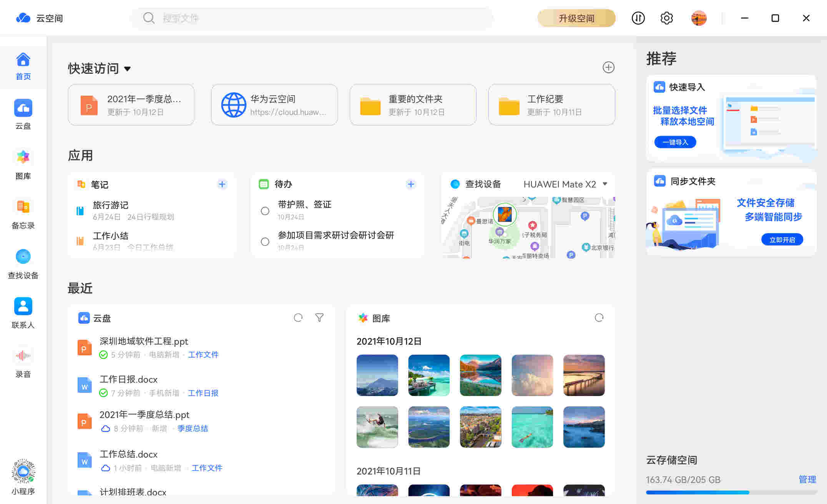Image resolution: width=827 pixels, height=504 pixels.
Task: Collapse the 快速访问 section with its arrow
Action: (x=128, y=69)
